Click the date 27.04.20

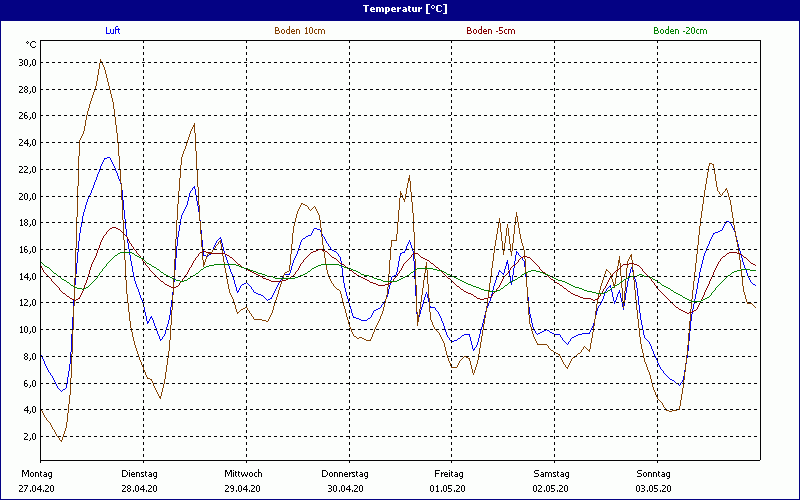(37, 489)
